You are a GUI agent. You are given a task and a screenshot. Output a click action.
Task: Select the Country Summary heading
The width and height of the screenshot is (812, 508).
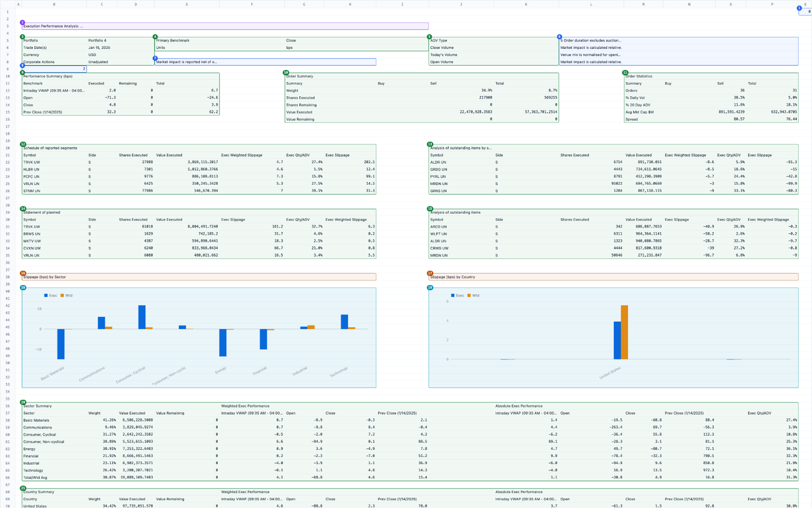(x=38, y=492)
